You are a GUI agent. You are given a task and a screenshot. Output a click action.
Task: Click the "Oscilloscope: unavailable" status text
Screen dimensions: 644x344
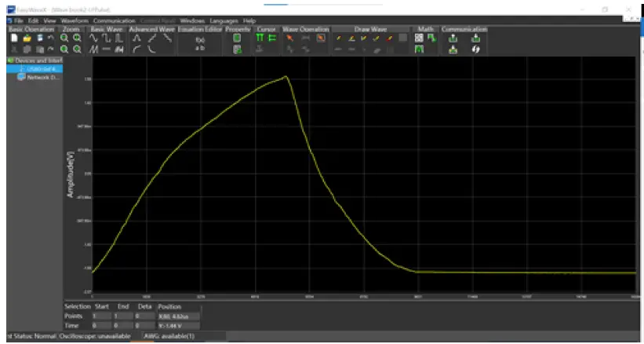94,336
